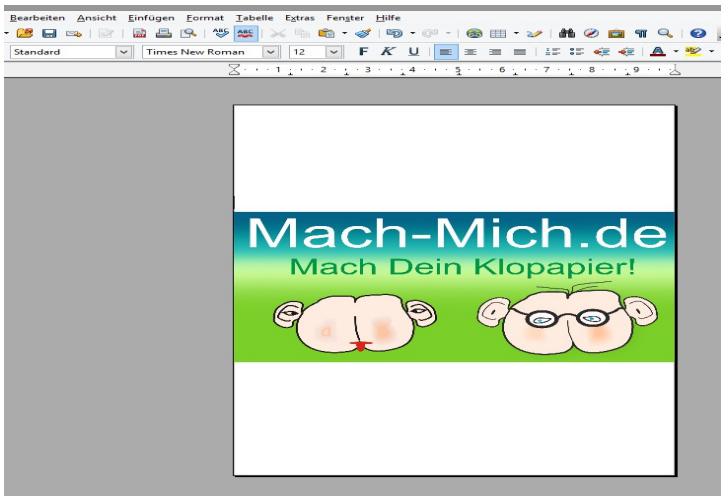Image resolution: width=726 pixels, height=500 pixels.
Task: Insert a hyperlink with the globe icon
Action: pos(474,33)
